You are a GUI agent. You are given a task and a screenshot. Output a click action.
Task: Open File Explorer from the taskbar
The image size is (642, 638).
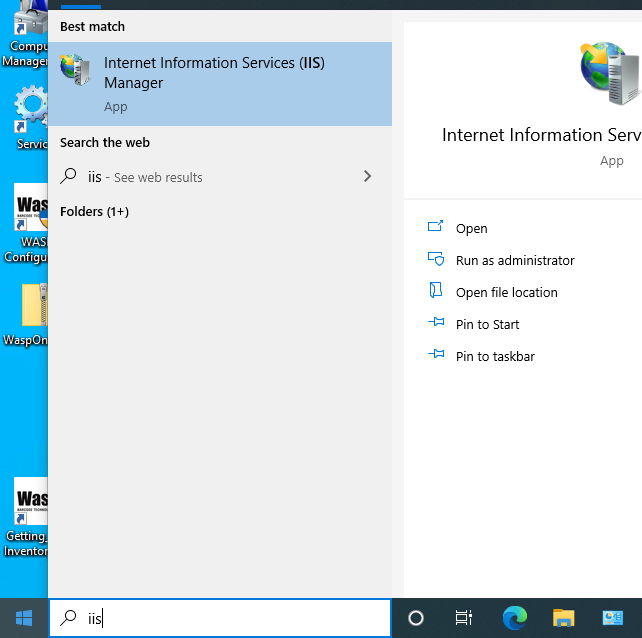(563, 618)
